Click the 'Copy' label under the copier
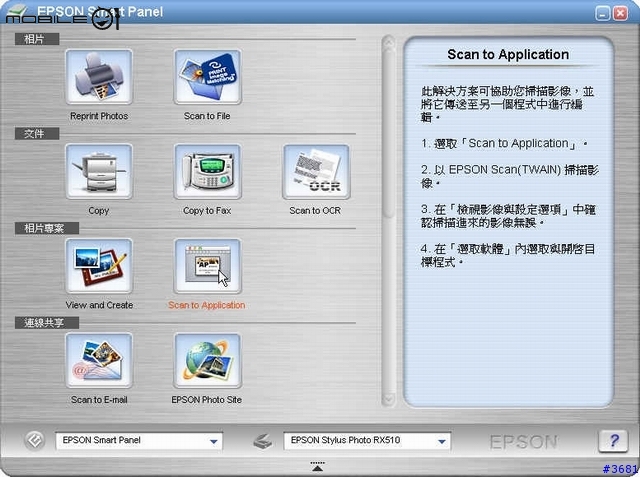 tap(99, 211)
